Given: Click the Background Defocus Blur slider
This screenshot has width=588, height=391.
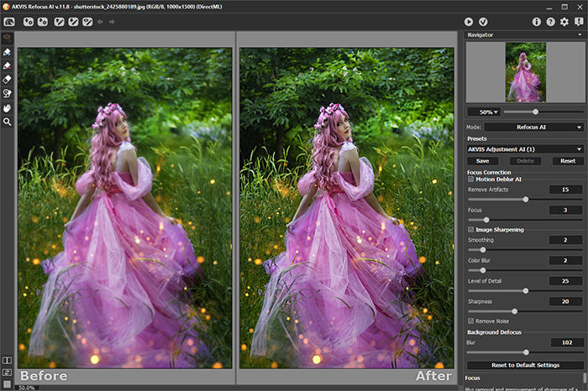Looking at the screenshot, I should [525, 352].
